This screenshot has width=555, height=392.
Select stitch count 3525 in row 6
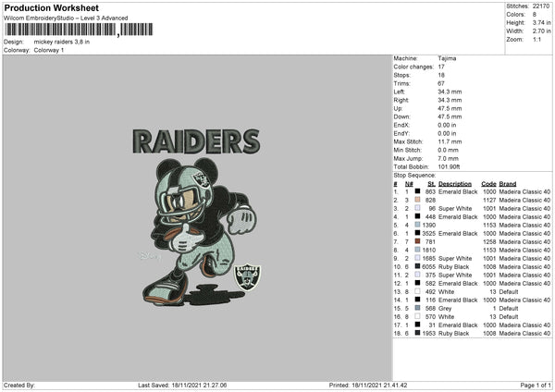click(x=428, y=234)
